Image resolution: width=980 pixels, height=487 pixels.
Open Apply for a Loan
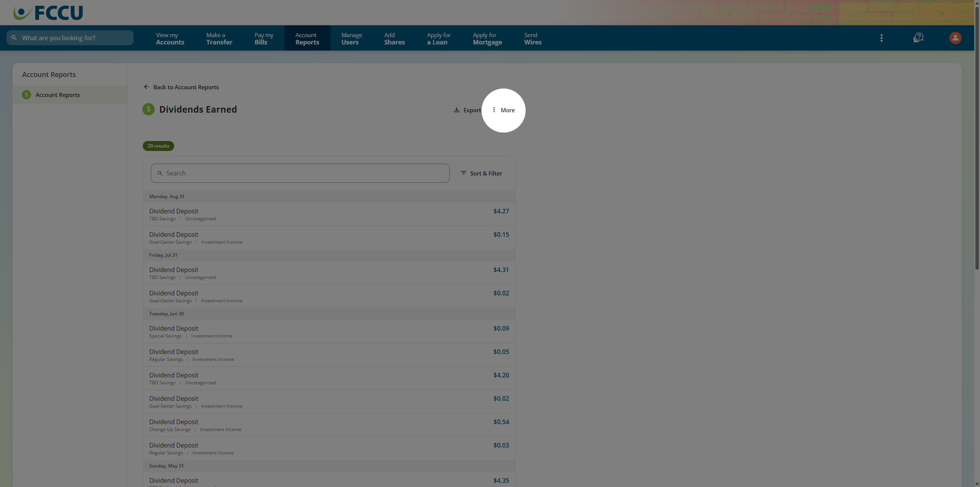pyautogui.click(x=439, y=38)
